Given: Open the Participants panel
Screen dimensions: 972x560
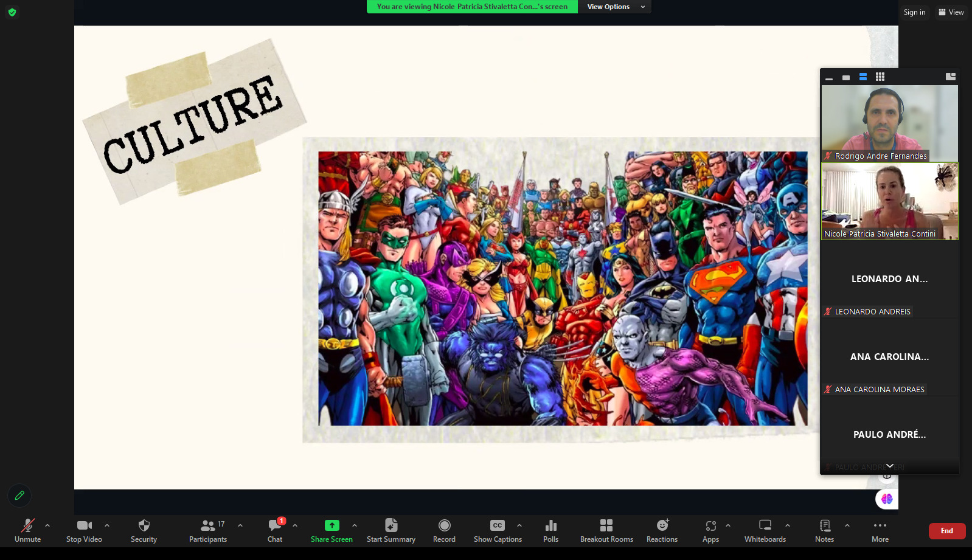Looking at the screenshot, I should 208,530.
